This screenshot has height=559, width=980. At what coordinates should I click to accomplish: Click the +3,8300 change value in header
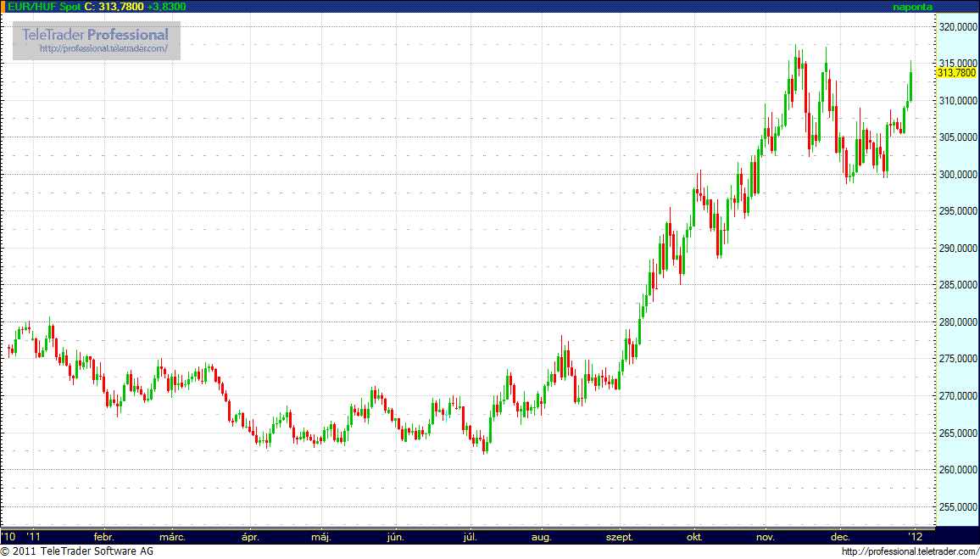point(165,6)
